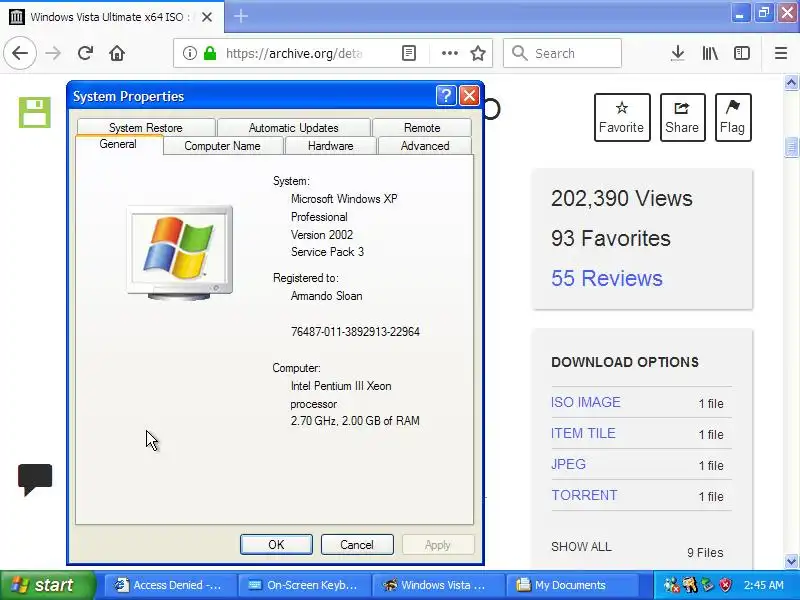The width and height of the screenshot is (800, 600).
Task: Show site information icon in address bar
Action: tap(189, 53)
